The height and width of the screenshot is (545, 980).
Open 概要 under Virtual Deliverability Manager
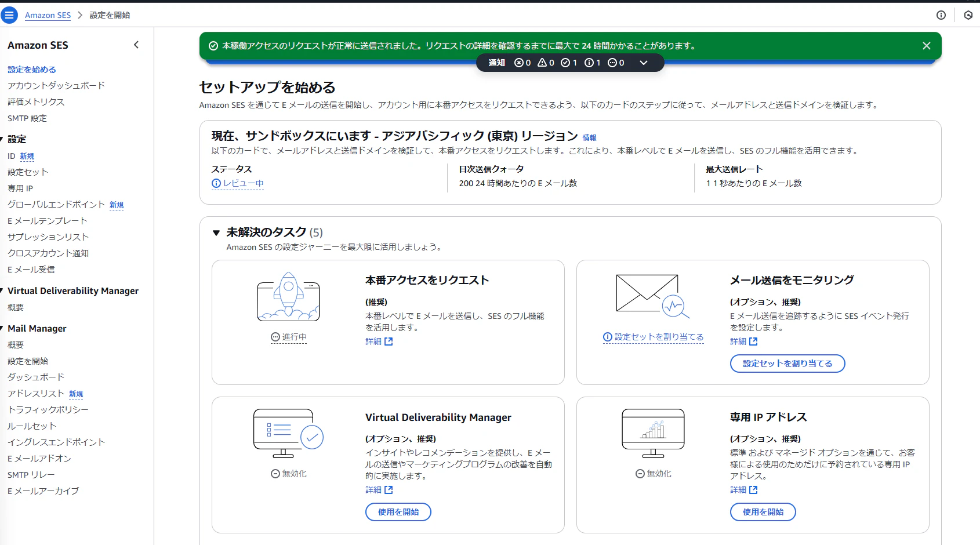(x=16, y=307)
